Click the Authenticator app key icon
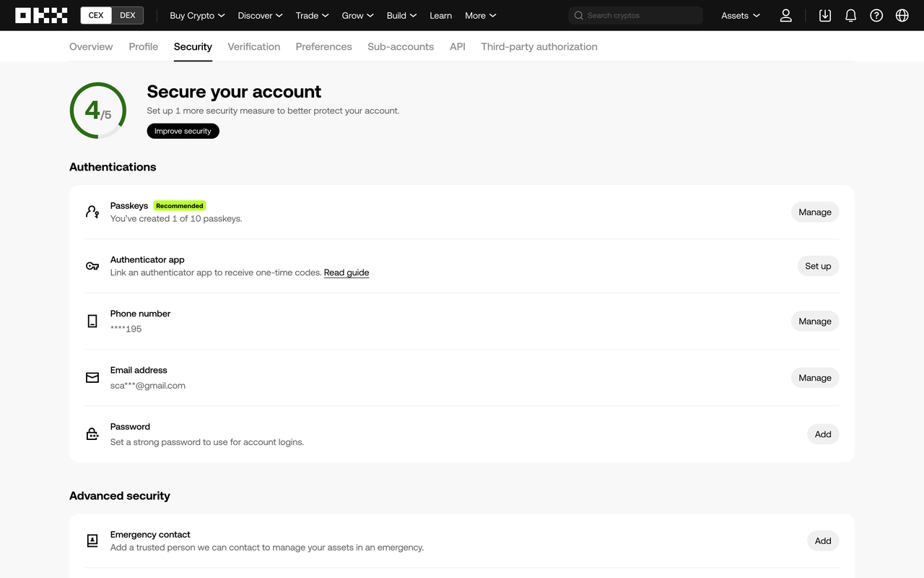The height and width of the screenshot is (578, 924). [92, 266]
